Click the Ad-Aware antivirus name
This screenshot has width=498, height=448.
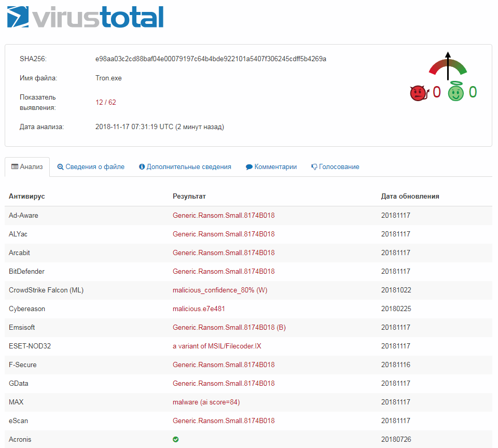tap(23, 215)
